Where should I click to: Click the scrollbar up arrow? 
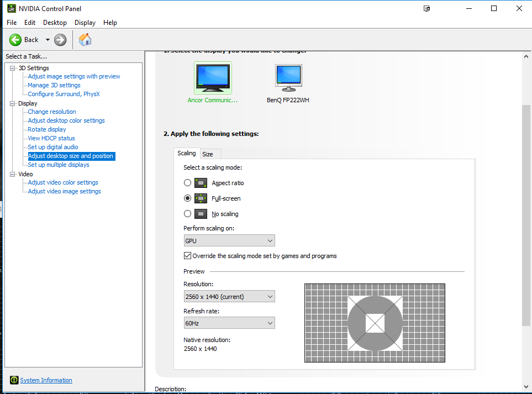tap(526, 56)
